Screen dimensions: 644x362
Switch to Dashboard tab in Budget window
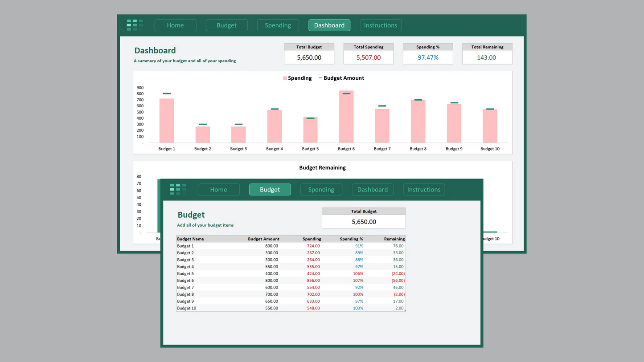(373, 190)
